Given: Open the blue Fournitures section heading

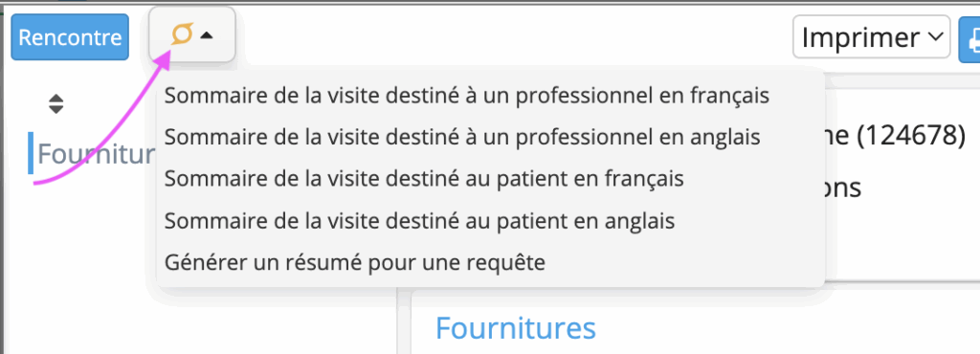Looking at the screenshot, I should [x=516, y=328].
